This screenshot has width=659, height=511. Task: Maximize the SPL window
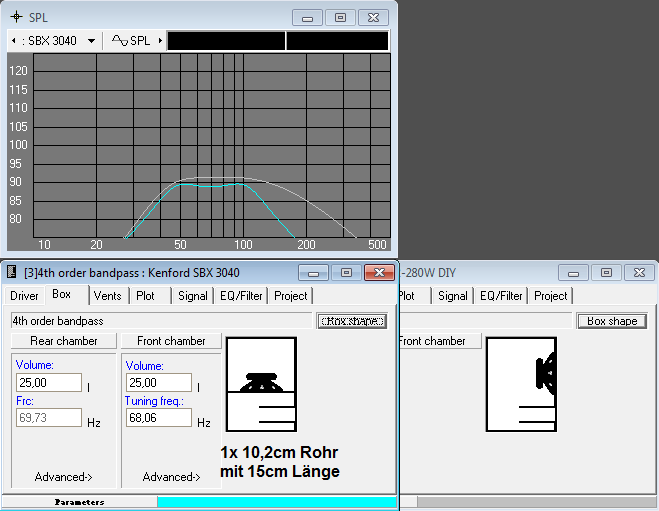tap(340, 18)
